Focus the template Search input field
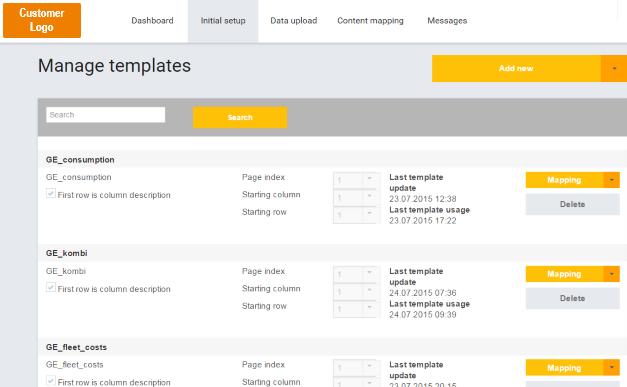The image size is (627, 387). (x=106, y=115)
